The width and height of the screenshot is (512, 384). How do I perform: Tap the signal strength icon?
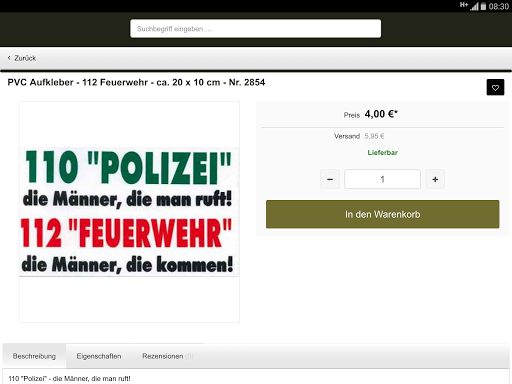tap(474, 6)
